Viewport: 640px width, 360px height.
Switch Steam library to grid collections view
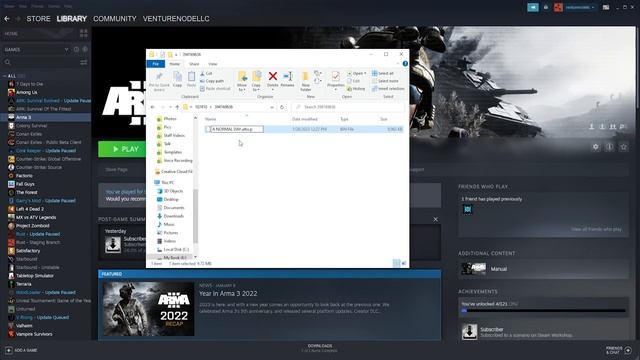click(x=84, y=33)
